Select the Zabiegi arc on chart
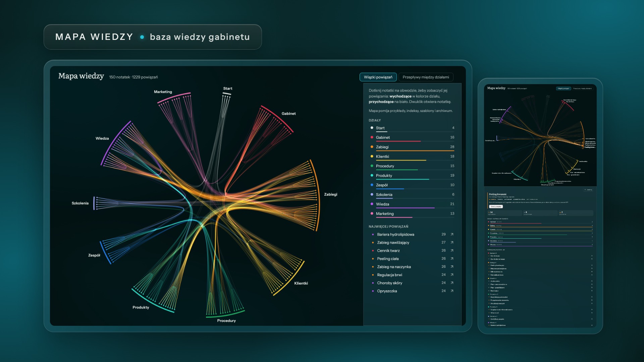 click(317, 195)
